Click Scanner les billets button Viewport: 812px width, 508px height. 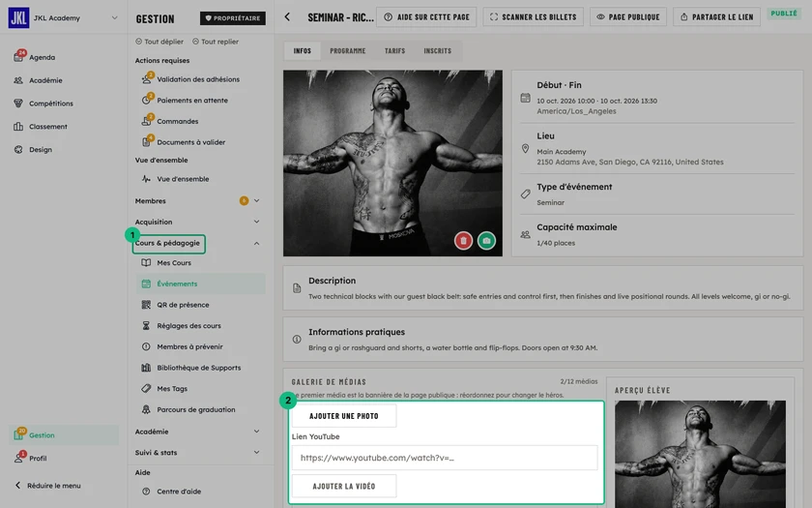[x=533, y=17]
